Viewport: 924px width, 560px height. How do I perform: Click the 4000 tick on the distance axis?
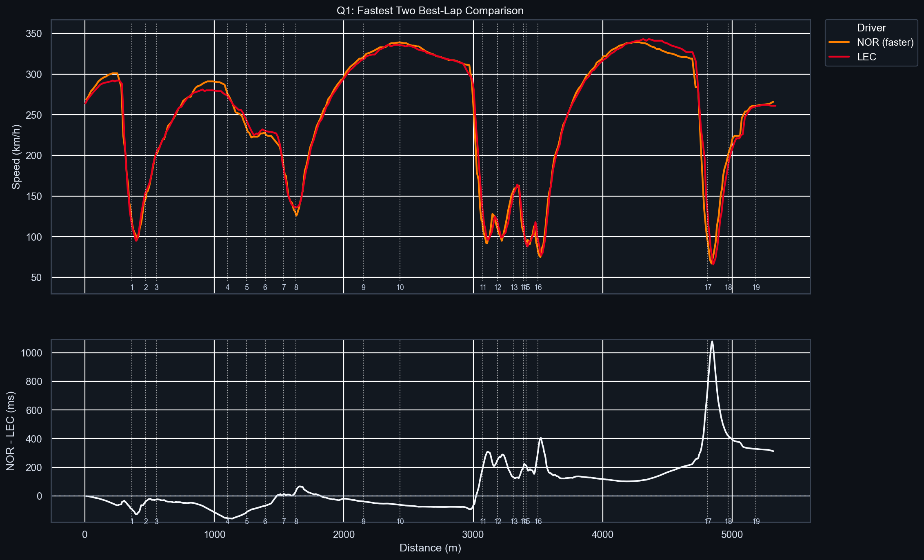click(602, 534)
